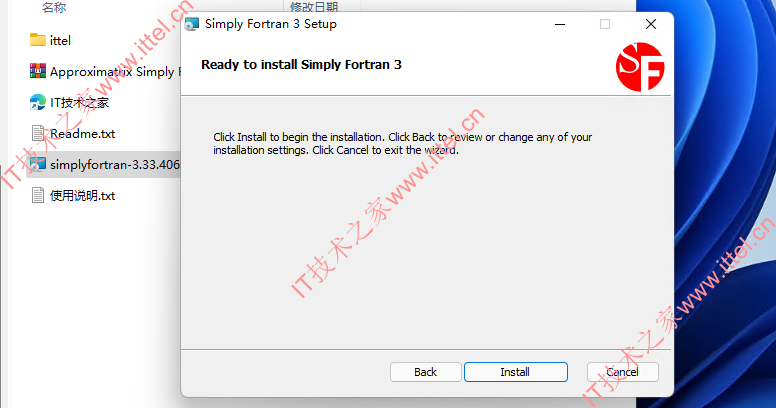Select the 使用说明.txt file name

pos(83,196)
